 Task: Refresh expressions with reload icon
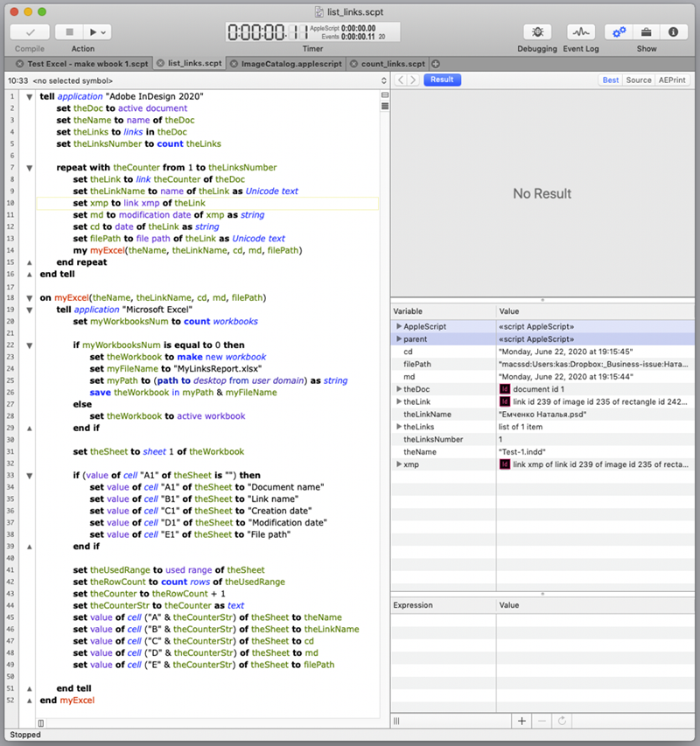(x=562, y=722)
